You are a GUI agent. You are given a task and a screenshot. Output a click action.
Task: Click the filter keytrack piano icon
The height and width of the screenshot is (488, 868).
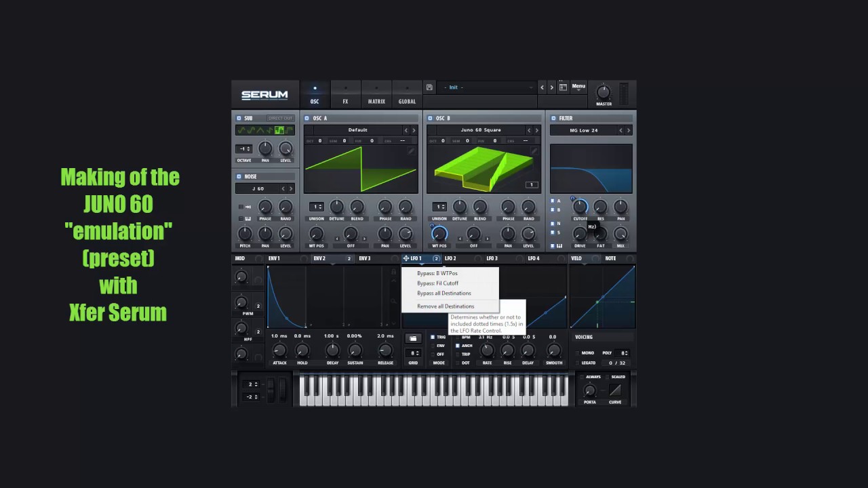pos(559,245)
